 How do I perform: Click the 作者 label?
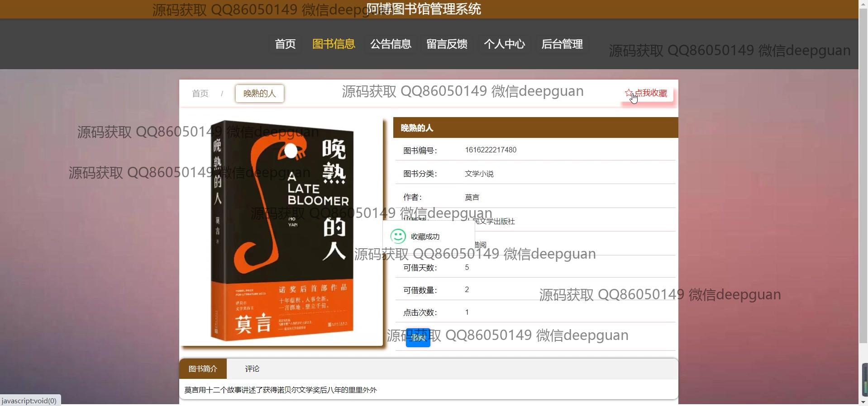pyautogui.click(x=412, y=198)
